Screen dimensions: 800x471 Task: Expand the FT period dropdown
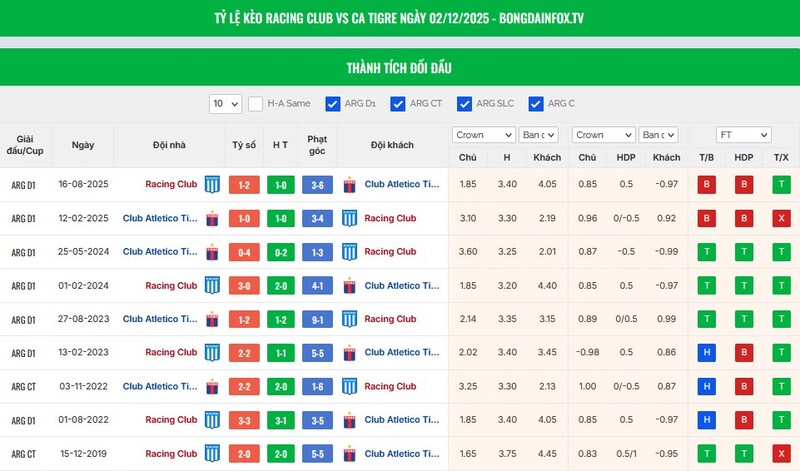tap(743, 135)
